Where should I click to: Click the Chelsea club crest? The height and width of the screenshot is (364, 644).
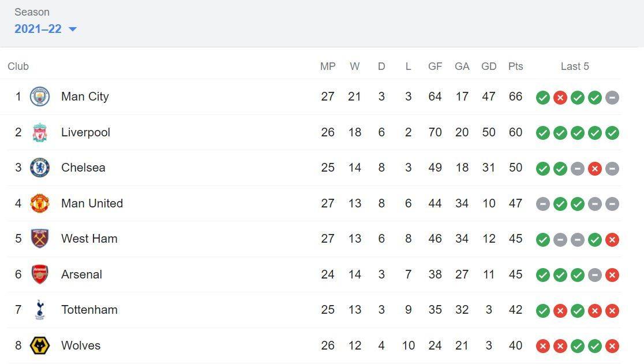pyautogui.click(x=40, y=168)
